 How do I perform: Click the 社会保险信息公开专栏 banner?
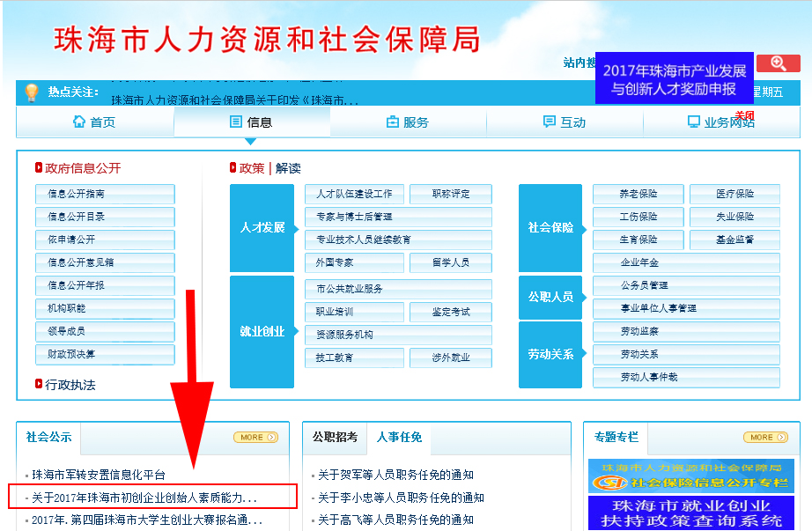pos(690,476)
